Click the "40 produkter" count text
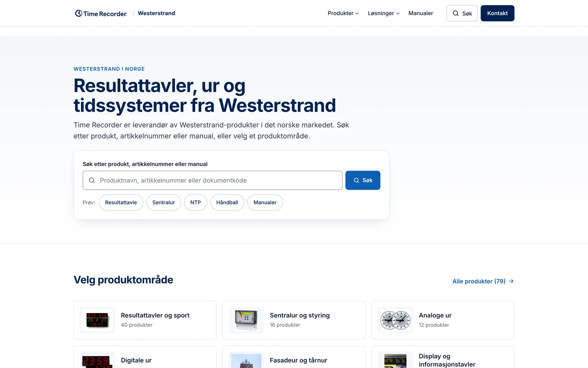Viewport: 588px width, 368px height. click(x=137, y=325)
